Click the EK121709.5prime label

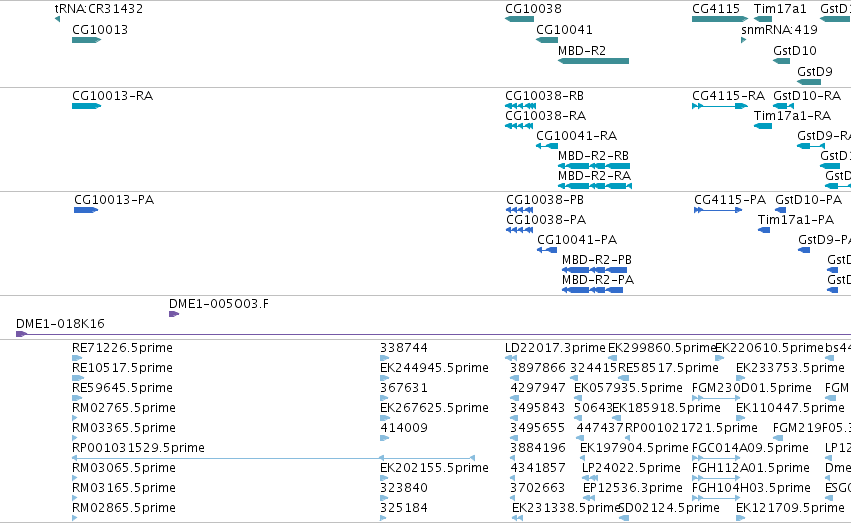[x=790, y=508]
